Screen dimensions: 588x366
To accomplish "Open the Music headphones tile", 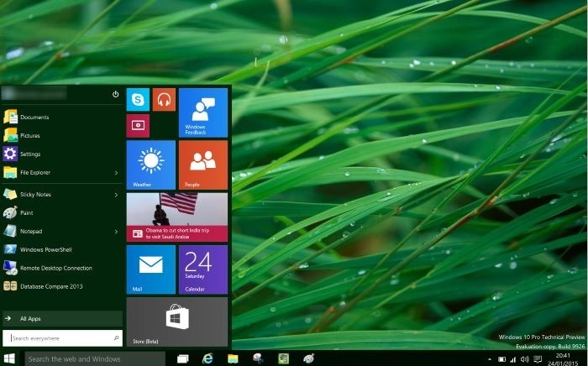I will click(x=164, y=99).
